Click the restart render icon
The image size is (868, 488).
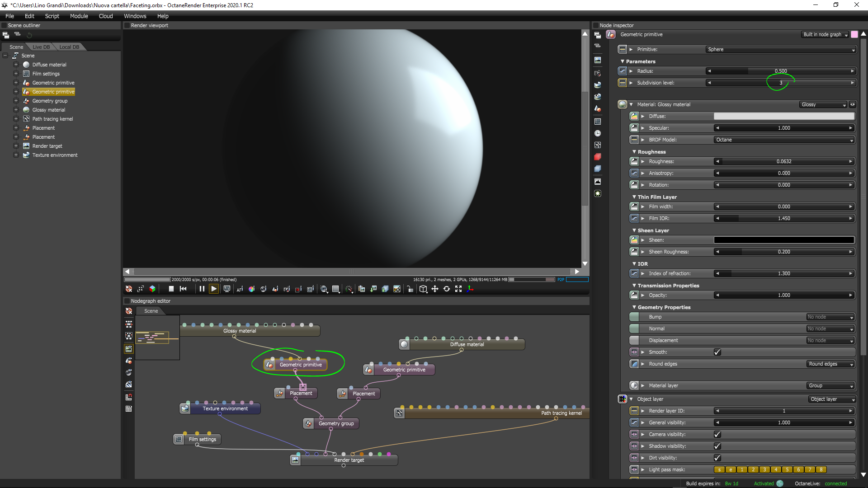coord(183,289)
